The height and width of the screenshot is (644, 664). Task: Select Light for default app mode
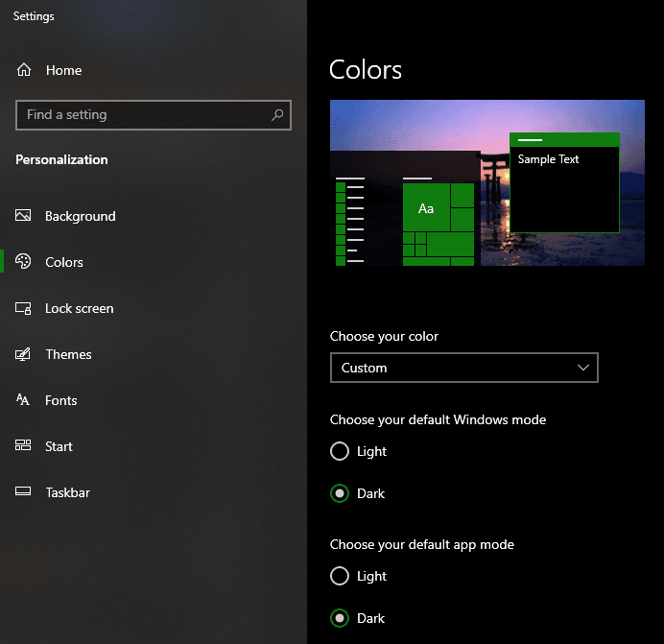coord(339,576)
